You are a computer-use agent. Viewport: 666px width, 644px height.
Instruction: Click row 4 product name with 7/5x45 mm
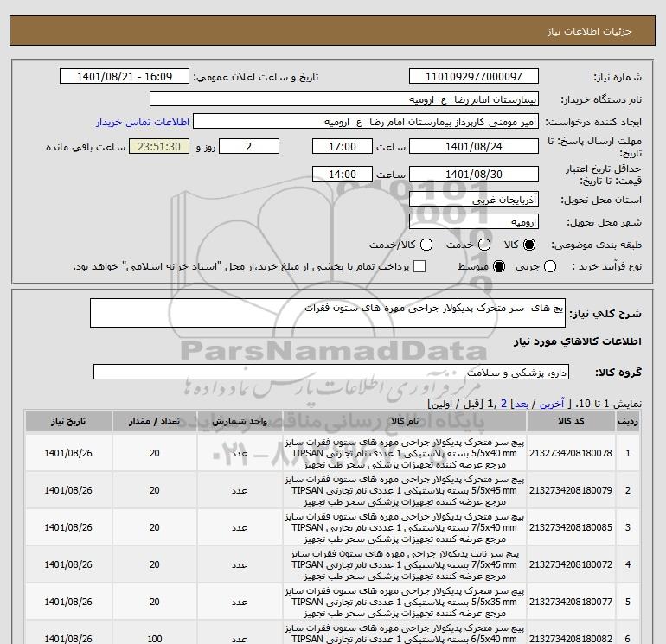405,564
